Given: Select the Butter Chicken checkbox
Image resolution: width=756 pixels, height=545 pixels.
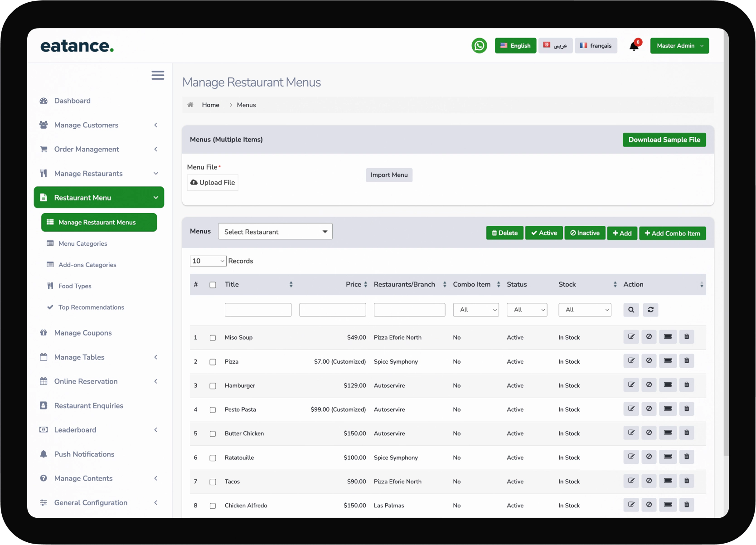Looking at the screenshot, I should tap(213, 434).
